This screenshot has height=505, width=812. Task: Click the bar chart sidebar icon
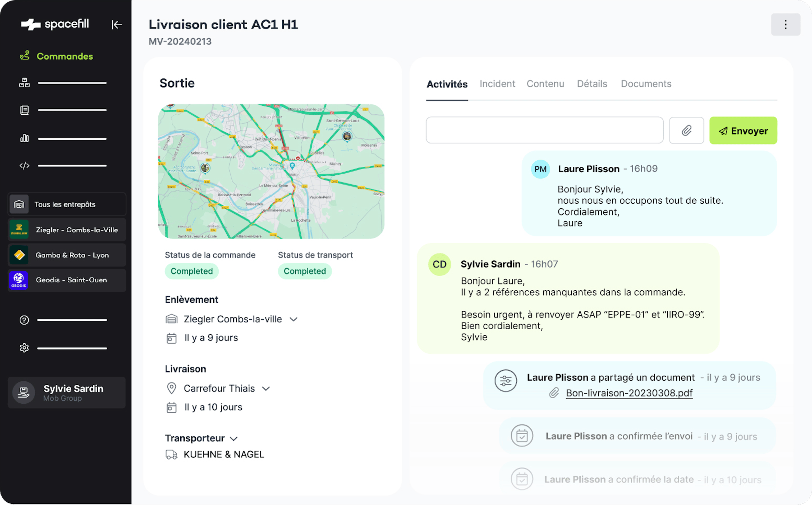pos(24,138)
